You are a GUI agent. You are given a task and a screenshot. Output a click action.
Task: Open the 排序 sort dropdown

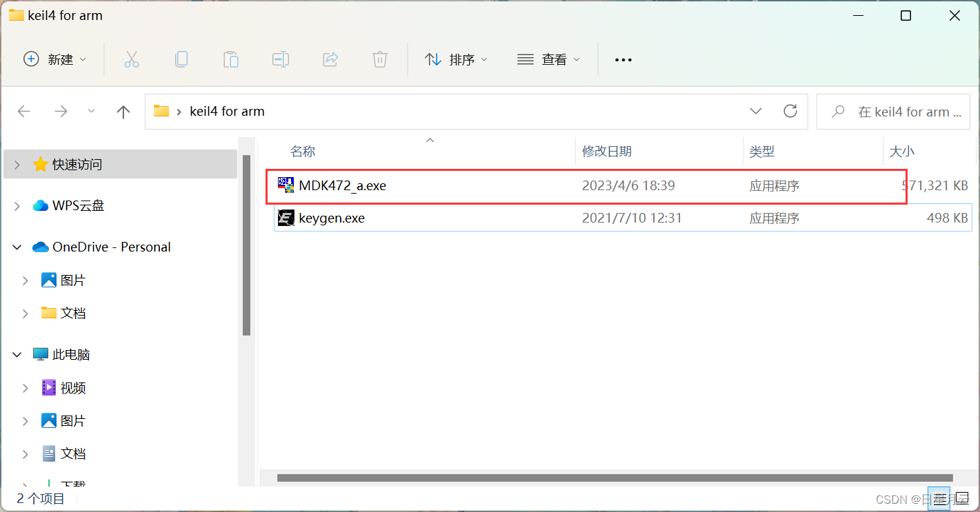click(456, 59)
